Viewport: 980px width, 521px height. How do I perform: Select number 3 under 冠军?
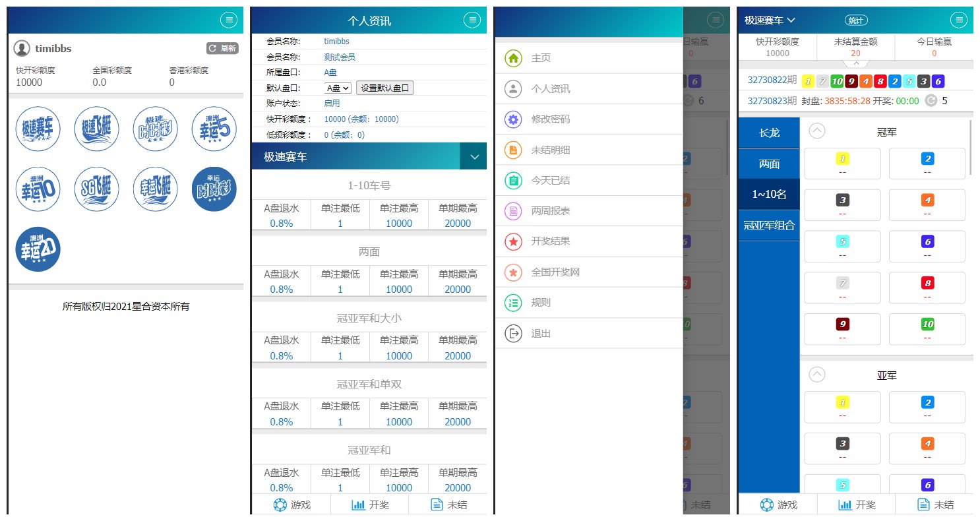(x=842, y=205)
